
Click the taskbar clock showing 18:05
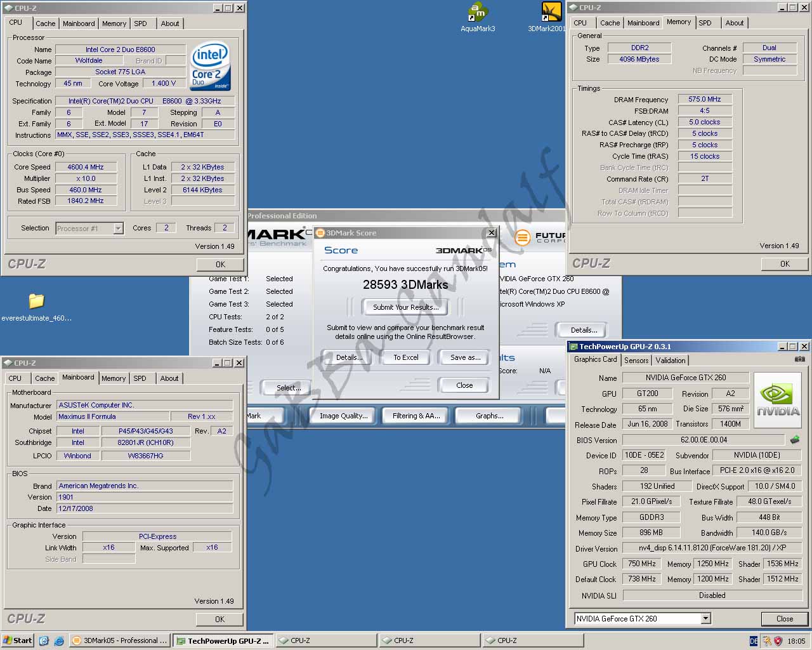[x=796, y=641]
